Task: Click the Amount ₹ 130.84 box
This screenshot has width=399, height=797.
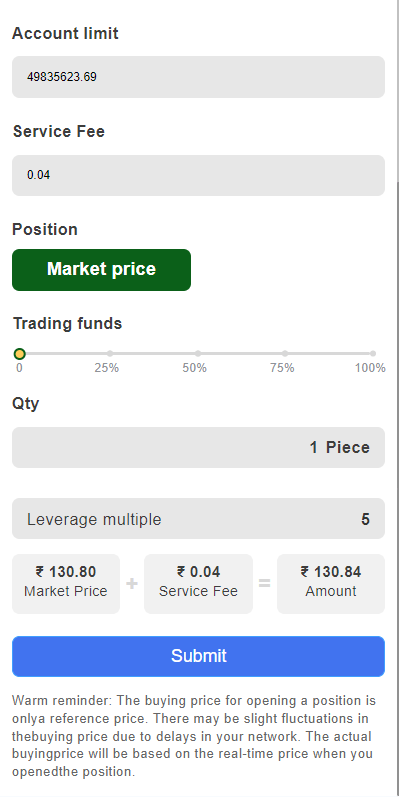Action: (x=331, y=584)
